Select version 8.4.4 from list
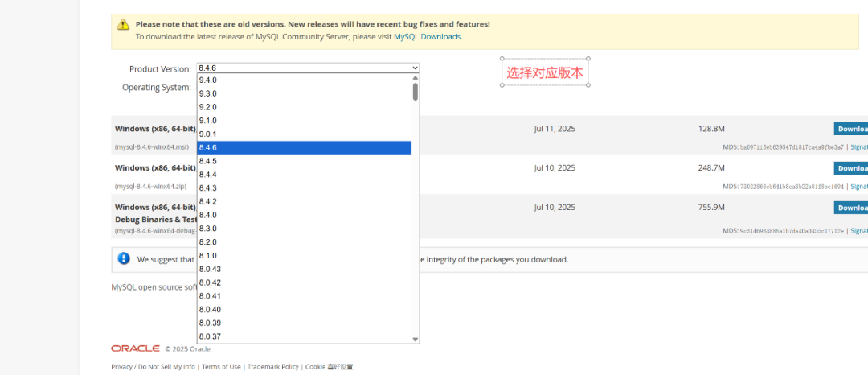868x375 pixels. (304, 175)
